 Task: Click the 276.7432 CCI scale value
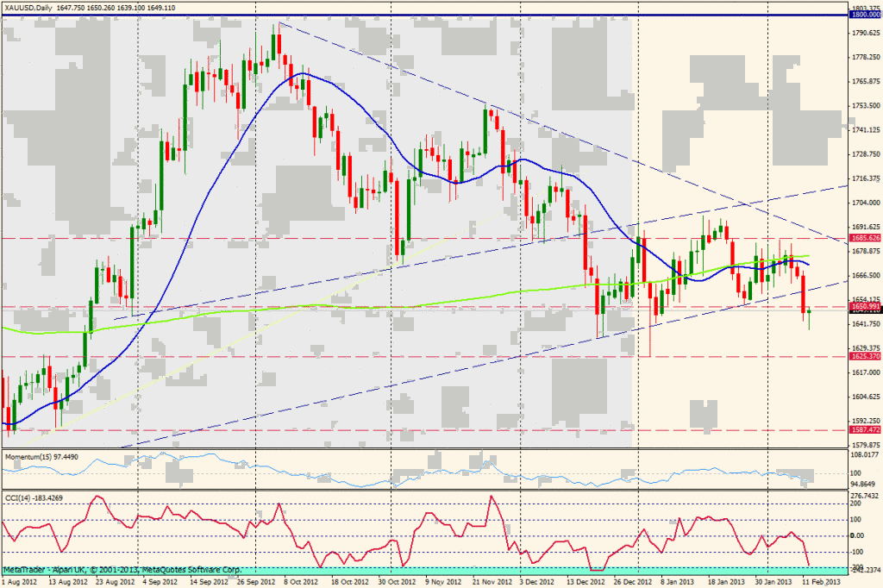865,497
